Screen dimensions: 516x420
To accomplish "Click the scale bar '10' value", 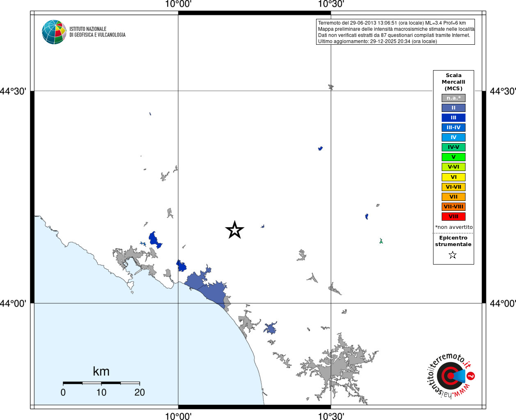I will point(101,393).
